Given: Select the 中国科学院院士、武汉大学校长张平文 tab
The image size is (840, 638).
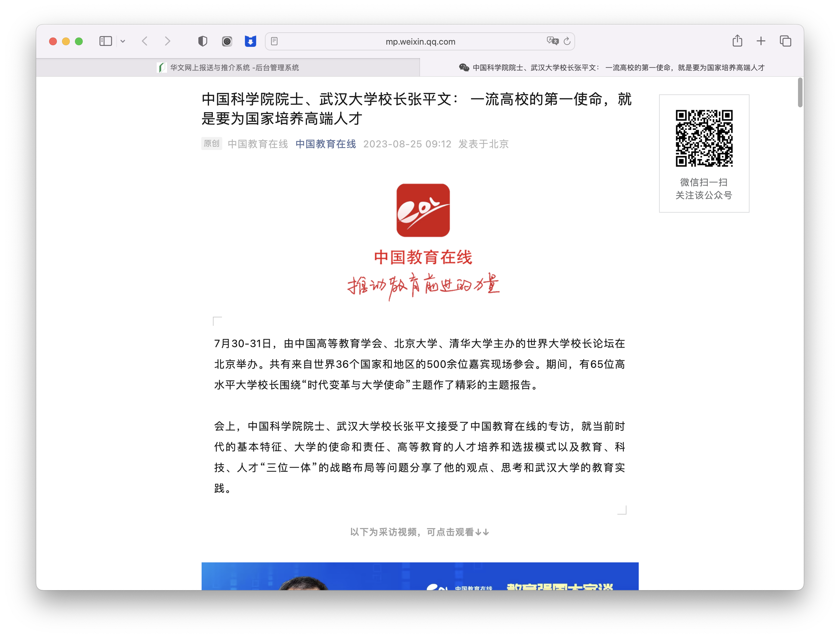Looking at the screenshot, I should (612, 68).
